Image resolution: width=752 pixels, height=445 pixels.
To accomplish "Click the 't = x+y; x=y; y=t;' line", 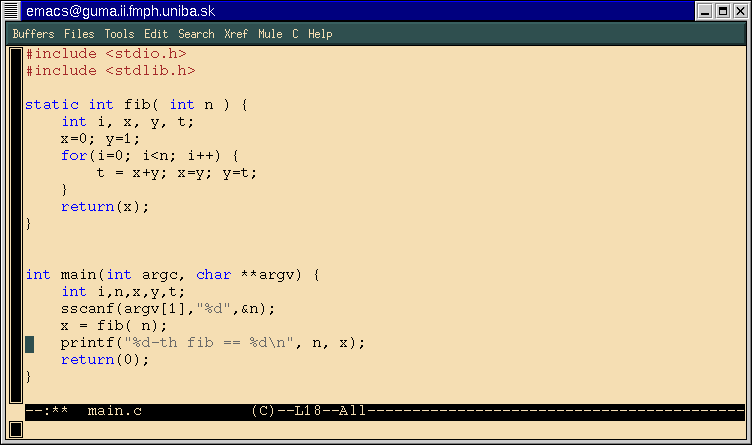I will (x=177, y=173).
